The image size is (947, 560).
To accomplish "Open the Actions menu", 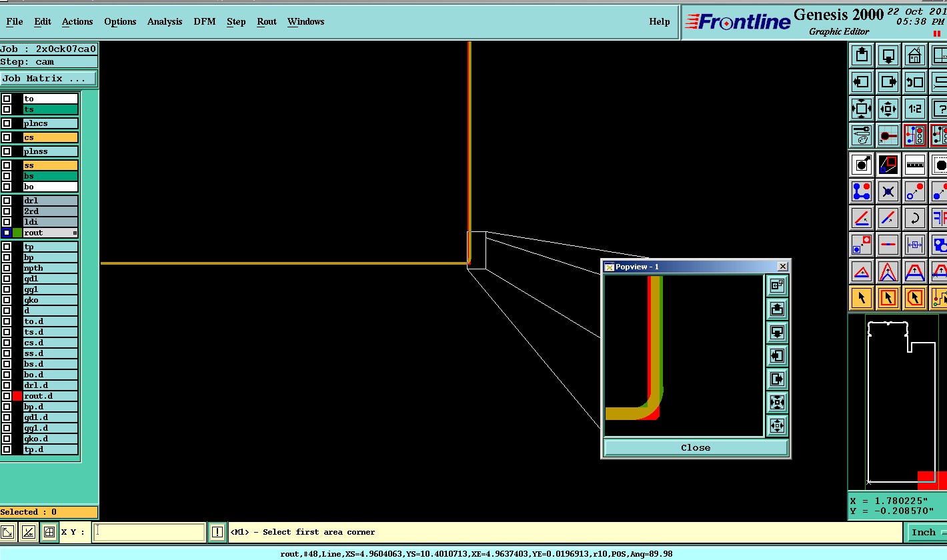I will 77,21.
